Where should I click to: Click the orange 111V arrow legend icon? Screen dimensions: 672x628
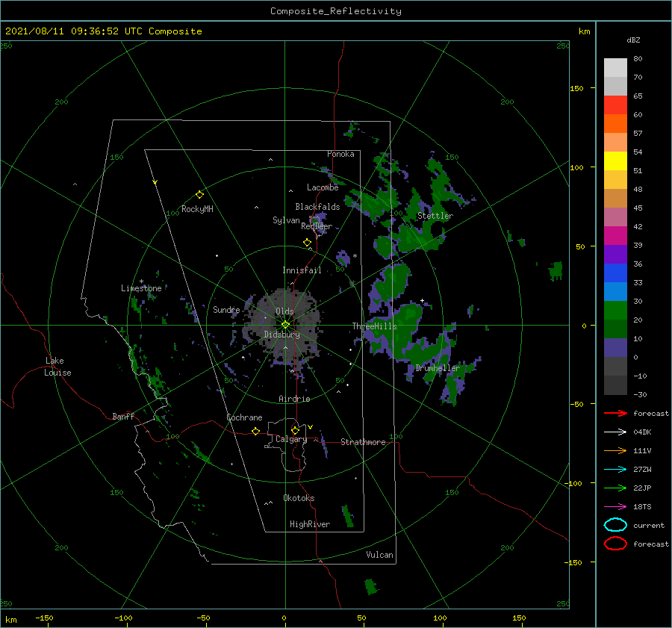[x=615, y=450]
